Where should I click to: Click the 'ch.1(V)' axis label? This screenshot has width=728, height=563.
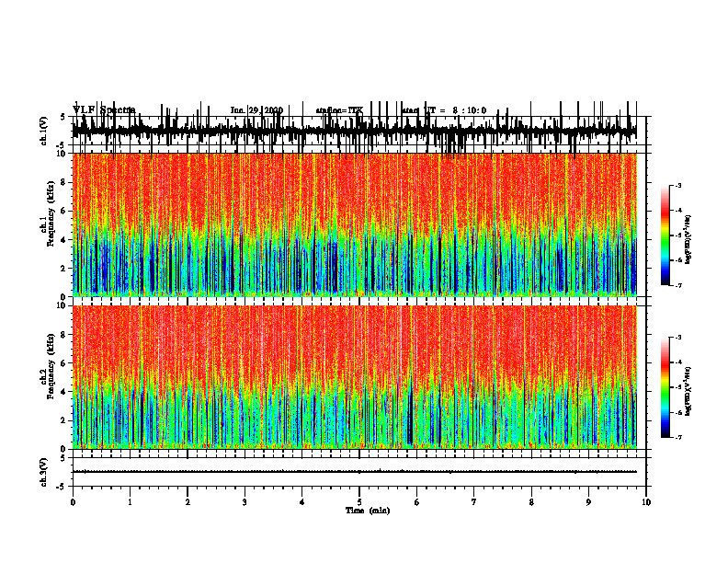point(44,131)
